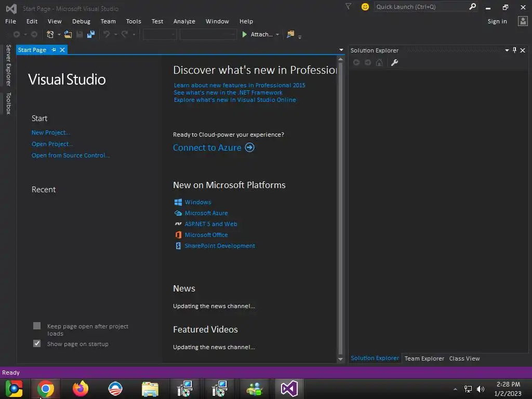Open the Undo history dropdown arrow
Viewport: 532px width, 399px height.
pyautogui.click(x=115, y=35)
